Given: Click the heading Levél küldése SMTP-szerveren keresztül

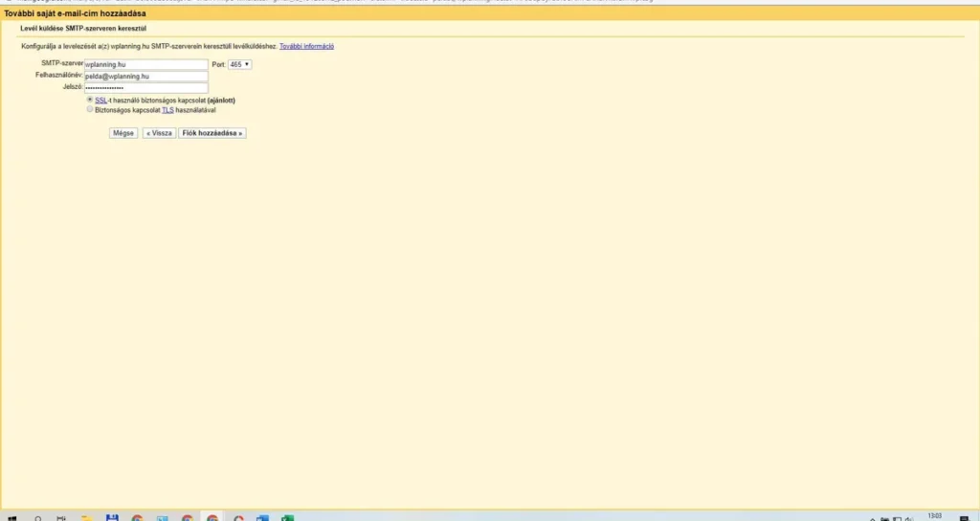Looking at the screenshot, I should pos(83,29).
